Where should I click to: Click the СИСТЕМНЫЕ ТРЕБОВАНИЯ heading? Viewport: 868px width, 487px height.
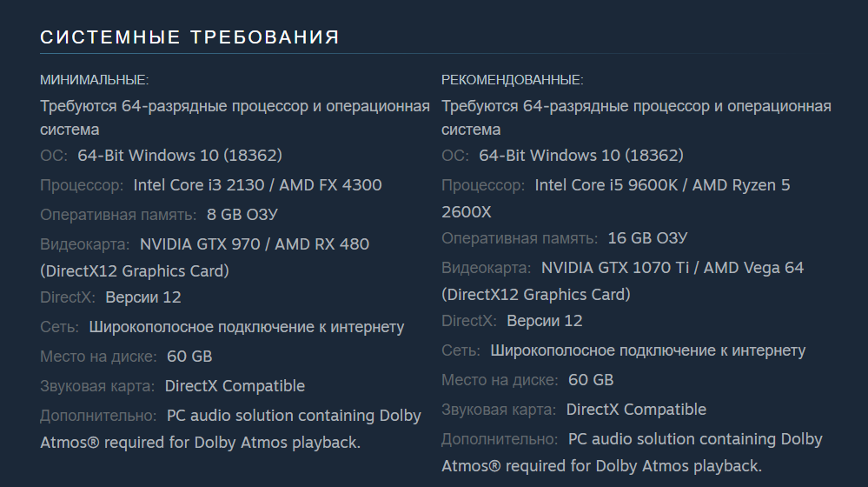(x=189, y=37)
